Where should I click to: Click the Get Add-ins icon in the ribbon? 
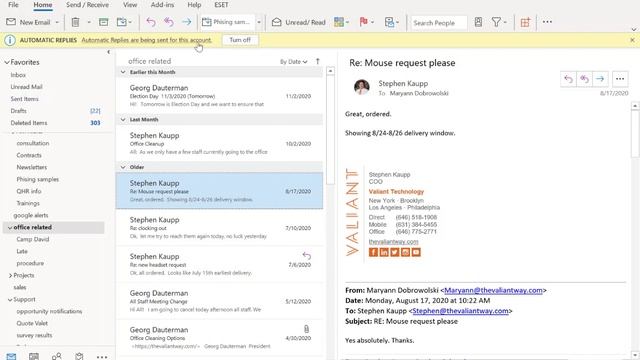pyautogui.click(x=525, y=22)
